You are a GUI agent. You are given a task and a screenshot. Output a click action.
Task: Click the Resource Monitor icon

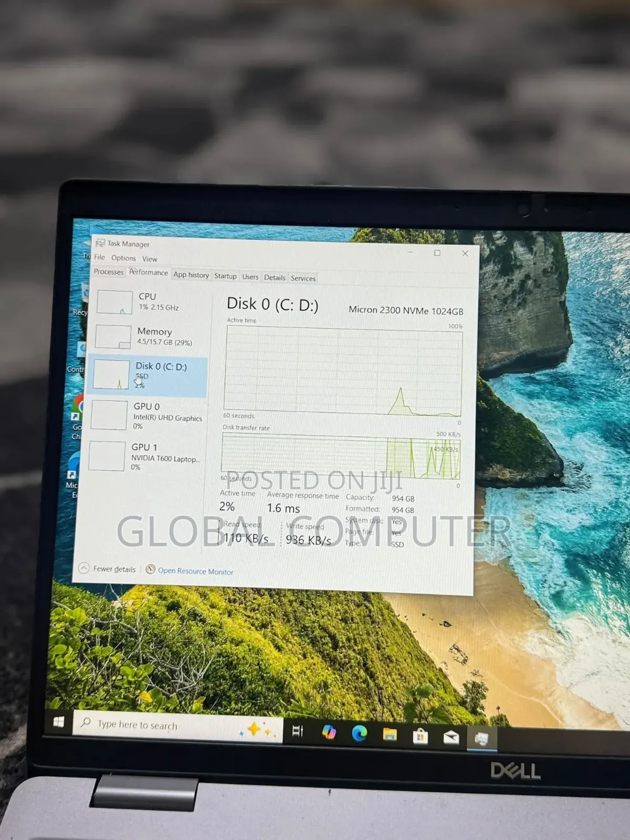point(150,569)
